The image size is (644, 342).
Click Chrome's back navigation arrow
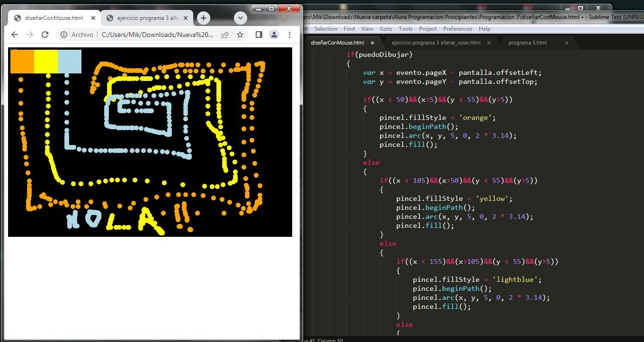click(15, 35)
